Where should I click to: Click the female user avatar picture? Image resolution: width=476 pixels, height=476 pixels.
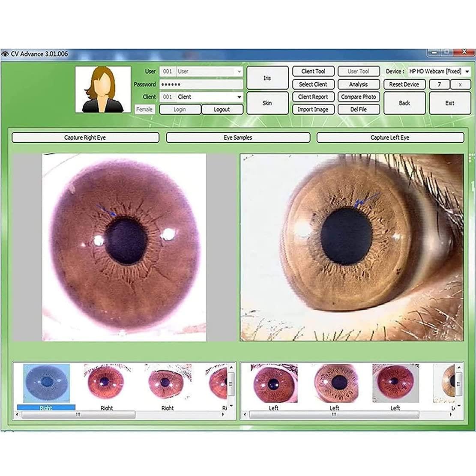[x=103, y=90]
